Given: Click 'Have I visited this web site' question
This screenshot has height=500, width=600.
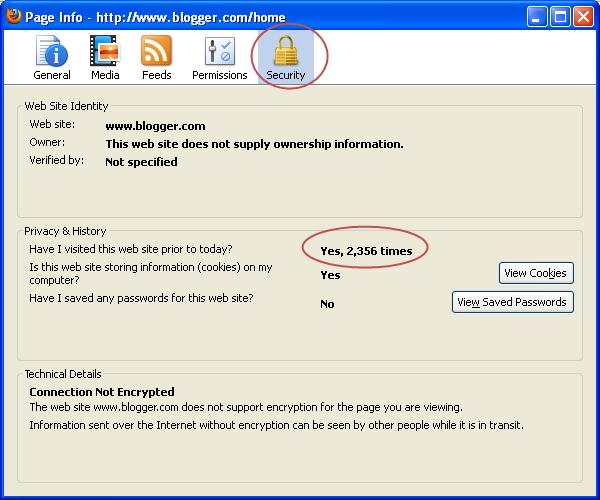Looking at the screenshot, I should click(130, 249).
